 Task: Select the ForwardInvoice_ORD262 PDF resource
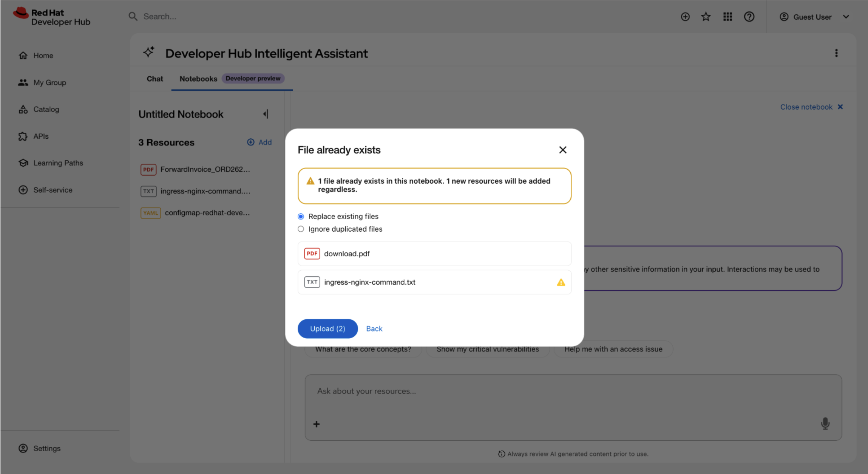pos(195,169)
